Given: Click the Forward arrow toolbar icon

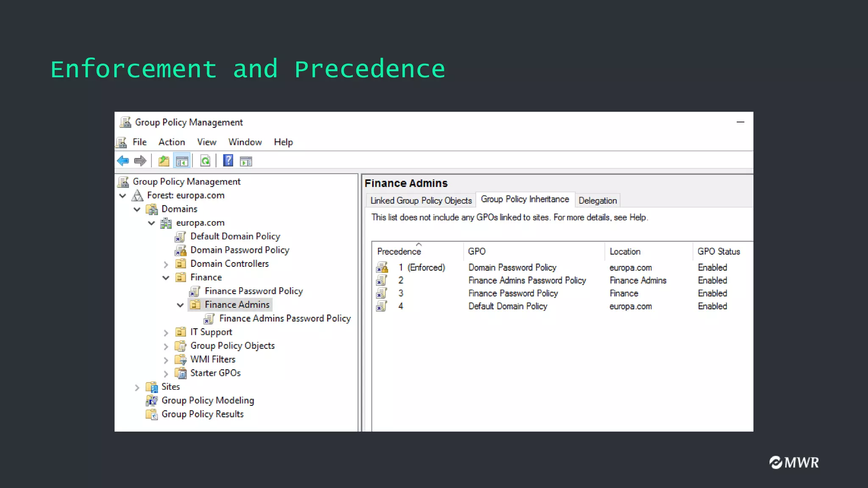Looking at the screenshot, I should point(140,161).
